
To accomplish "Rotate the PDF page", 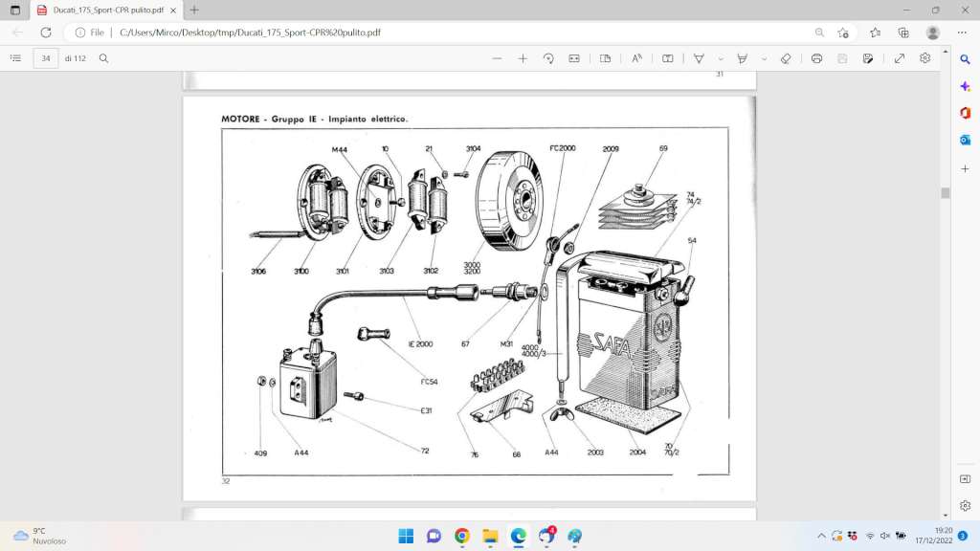I will [x=548, y=58].
